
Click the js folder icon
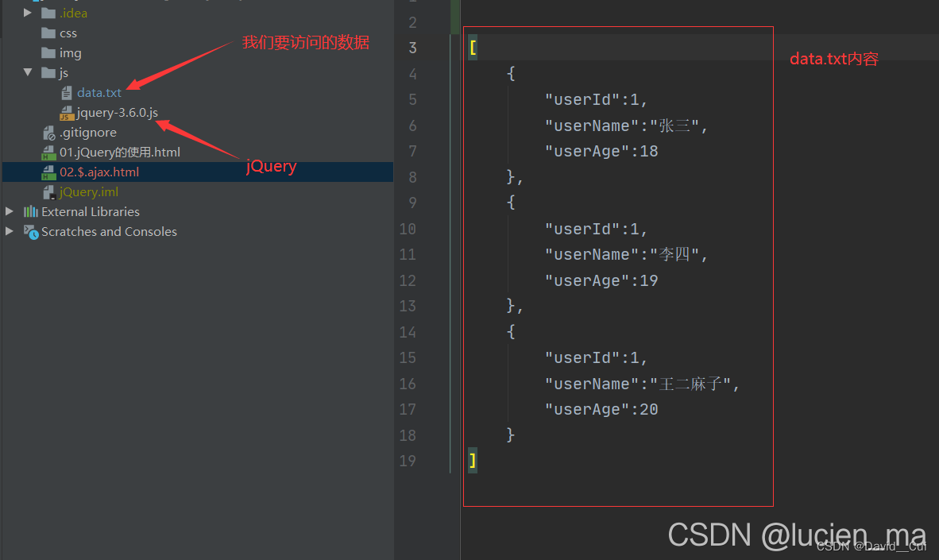pos(48,72)
